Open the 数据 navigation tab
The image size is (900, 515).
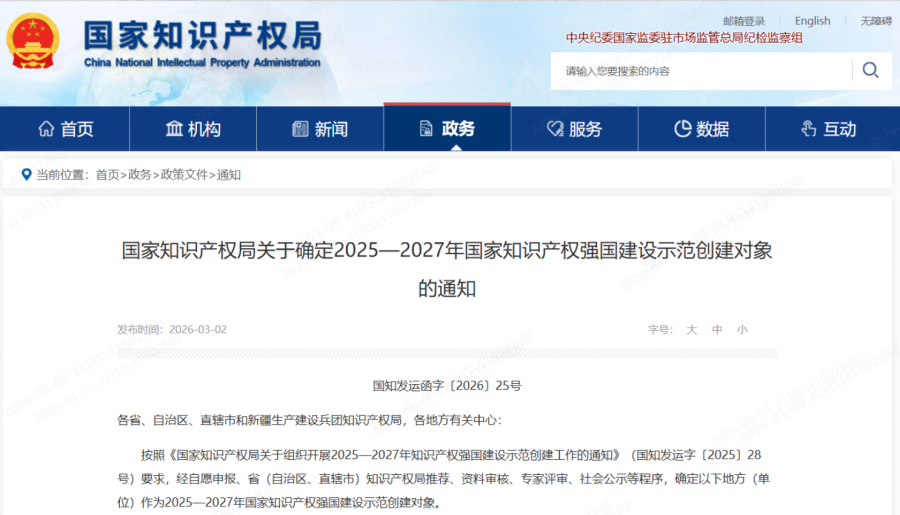point(702,129)
